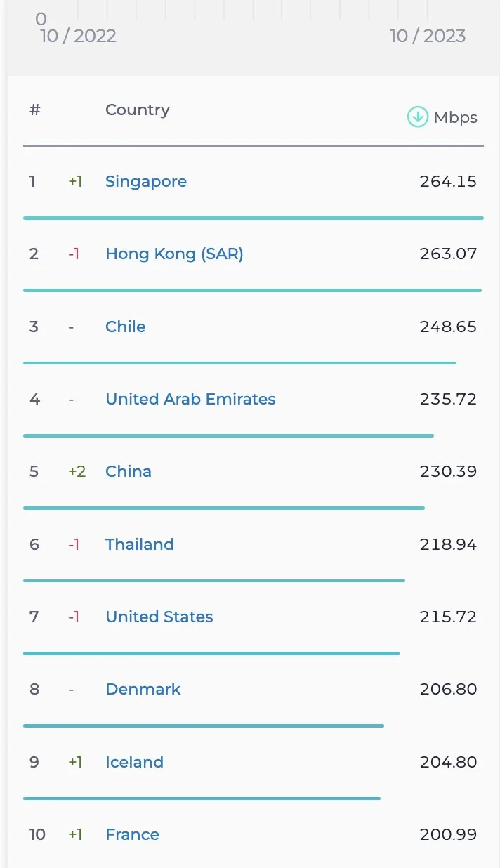Click the Mbps column header

455,117
